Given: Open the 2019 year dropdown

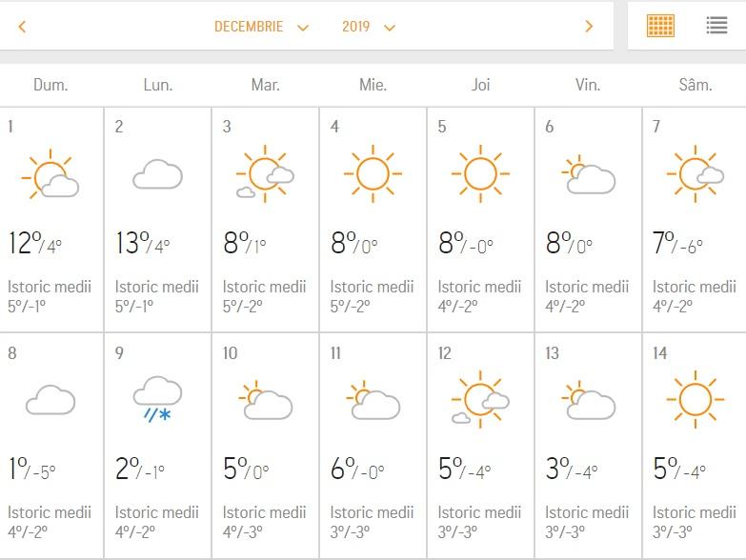Looking at the screenshot, I should coord(368,27).
